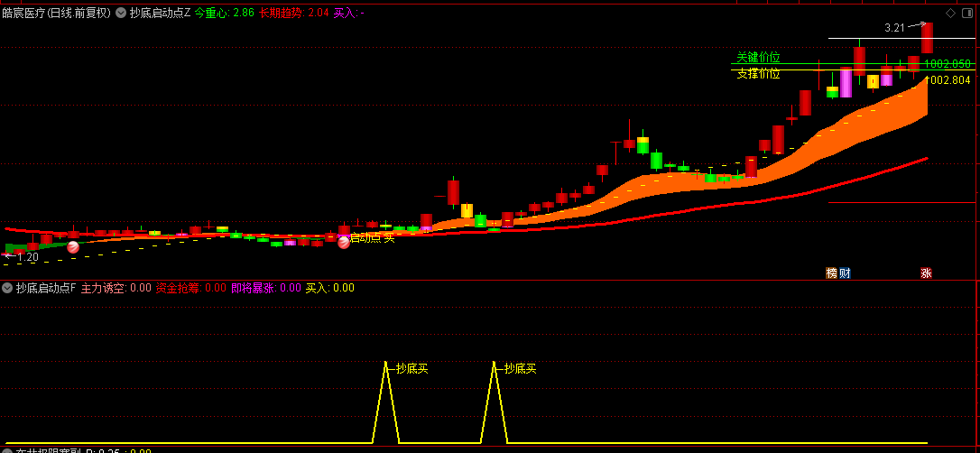This screenshot has height=453, width=980.
Task: Click the 关键价位 line label
Action: point(758,58)
